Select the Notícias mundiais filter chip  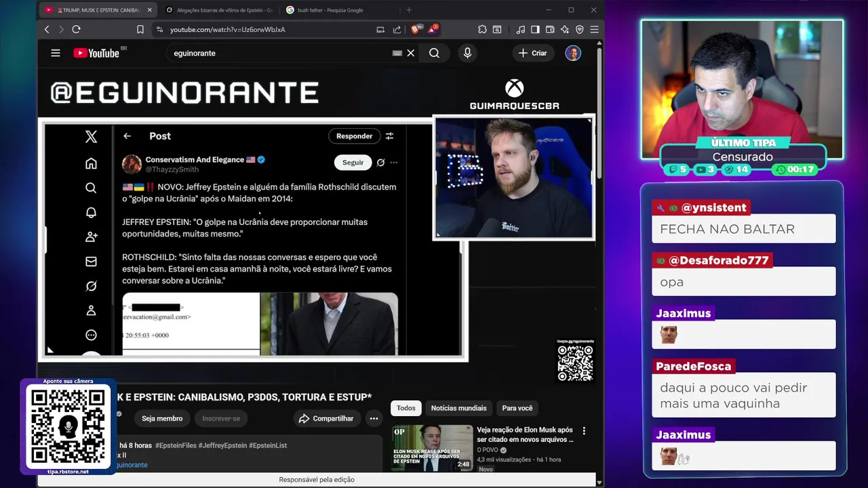(459, 408)
